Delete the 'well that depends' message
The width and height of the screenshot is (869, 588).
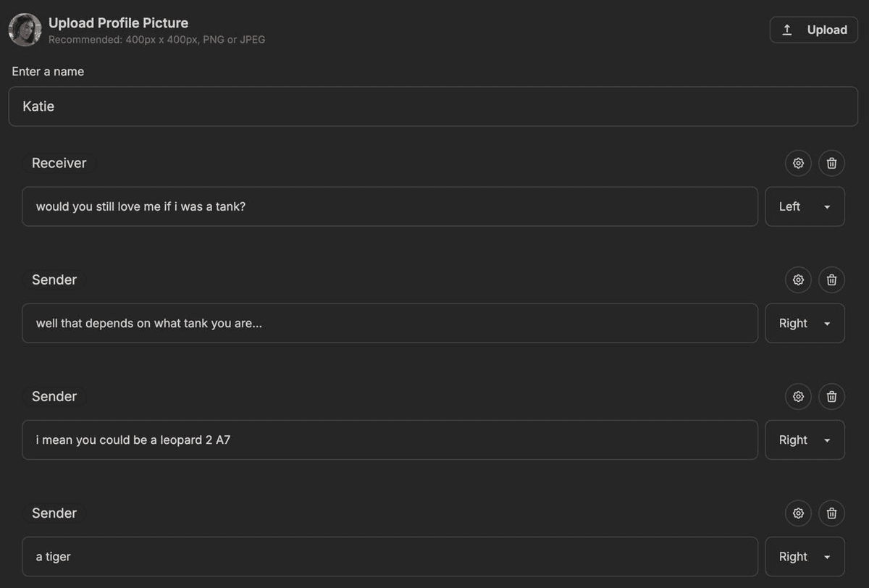pos(831,280)
